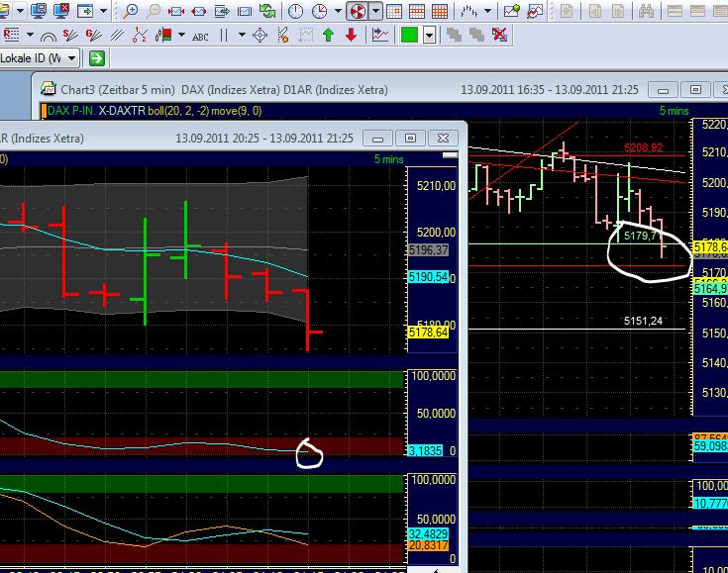Zoom in with the magnifier plus icon
The image size is (728, 573).
[131, 11]
